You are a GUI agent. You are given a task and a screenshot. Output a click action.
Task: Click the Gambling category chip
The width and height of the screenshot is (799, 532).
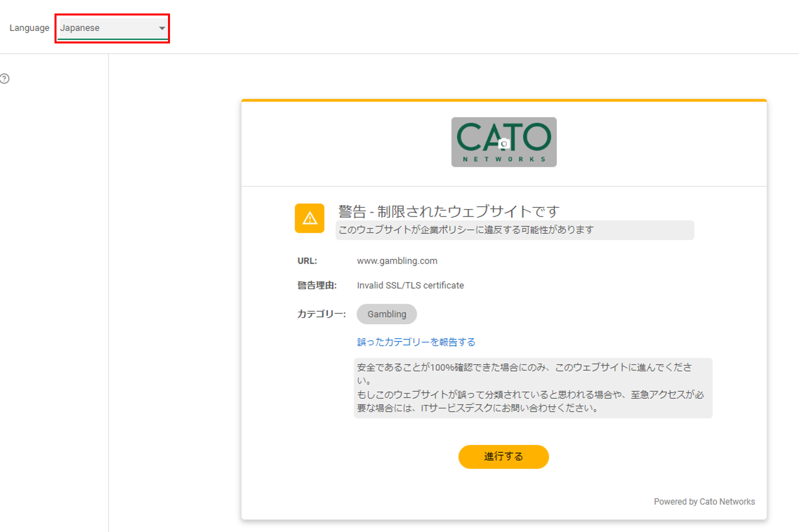(386, 314)
